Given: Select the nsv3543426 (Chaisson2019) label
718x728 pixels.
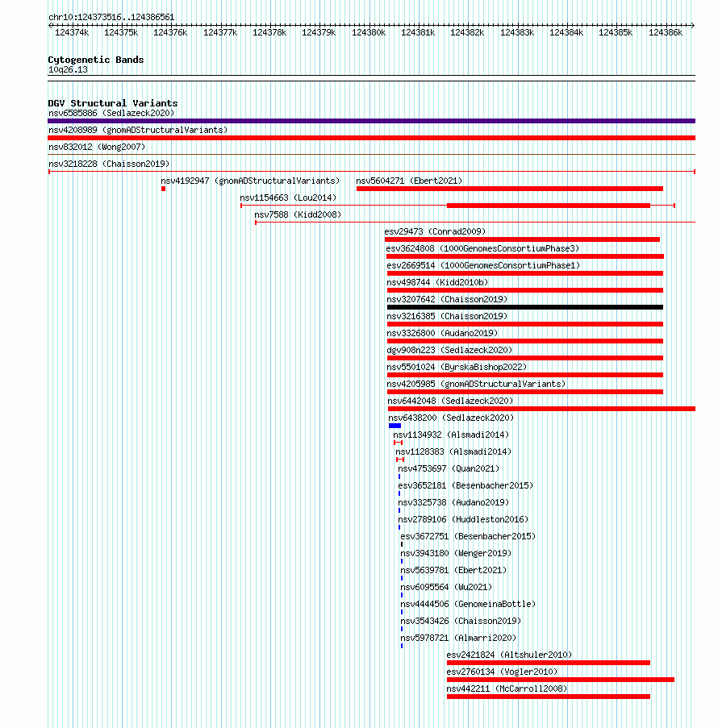Looking at the screenshot, I should [x=461, y=622].
